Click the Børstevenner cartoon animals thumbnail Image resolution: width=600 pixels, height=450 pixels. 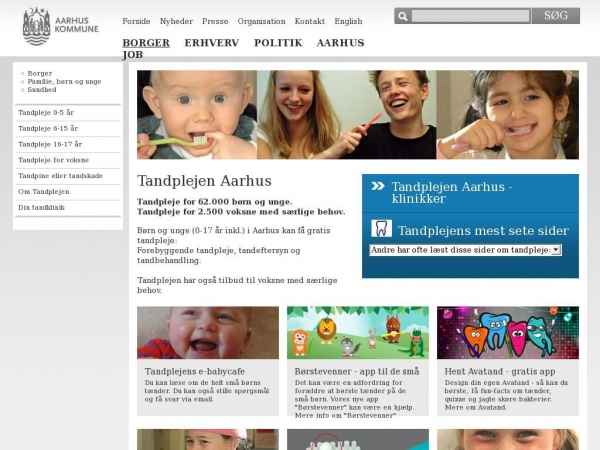(358, 333)
